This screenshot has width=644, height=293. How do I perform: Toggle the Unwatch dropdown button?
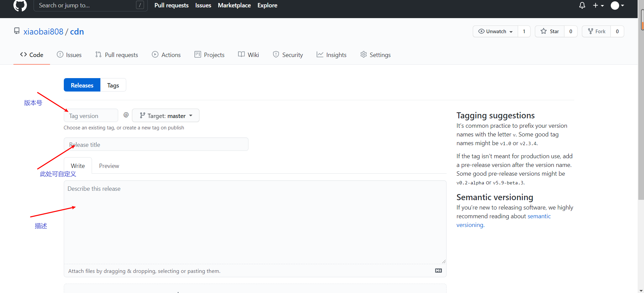pos(495,31)
